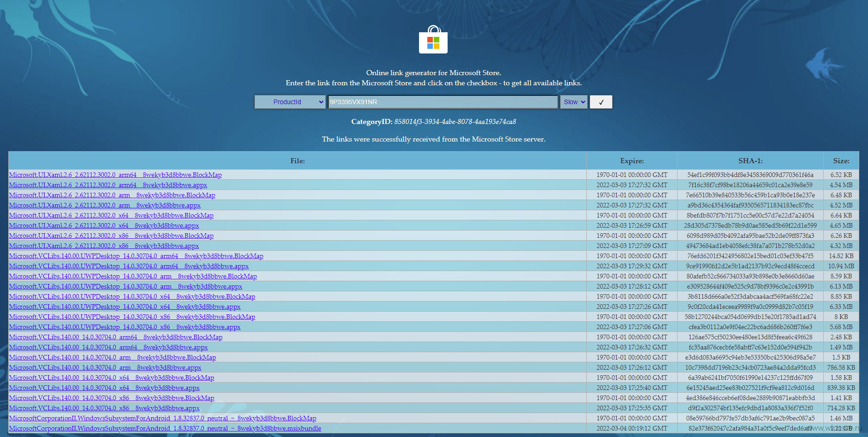Select VCLibs.140.00 14.0.30704.0 x86 appx link
The image size is (868, 437).
tap(104, 408)
